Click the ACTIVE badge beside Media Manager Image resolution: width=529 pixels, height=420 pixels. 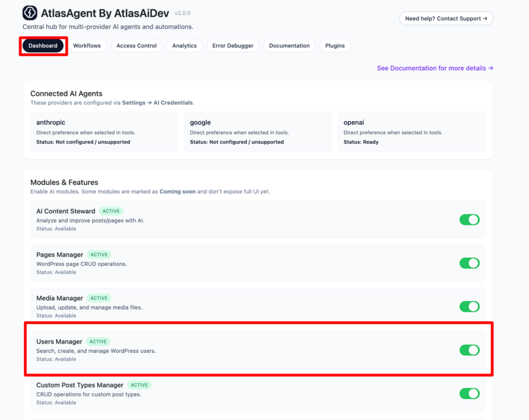pyautogui.click(x=99, y=298)
